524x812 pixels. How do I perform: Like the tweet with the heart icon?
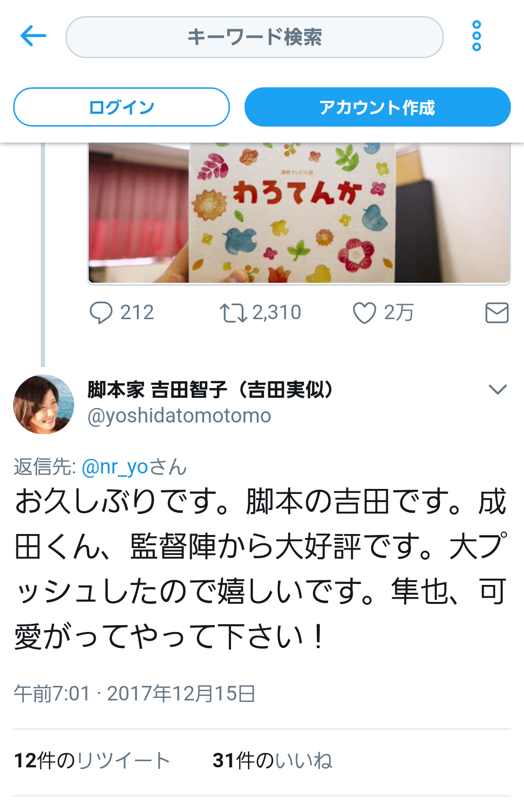(x=364, y=312)
